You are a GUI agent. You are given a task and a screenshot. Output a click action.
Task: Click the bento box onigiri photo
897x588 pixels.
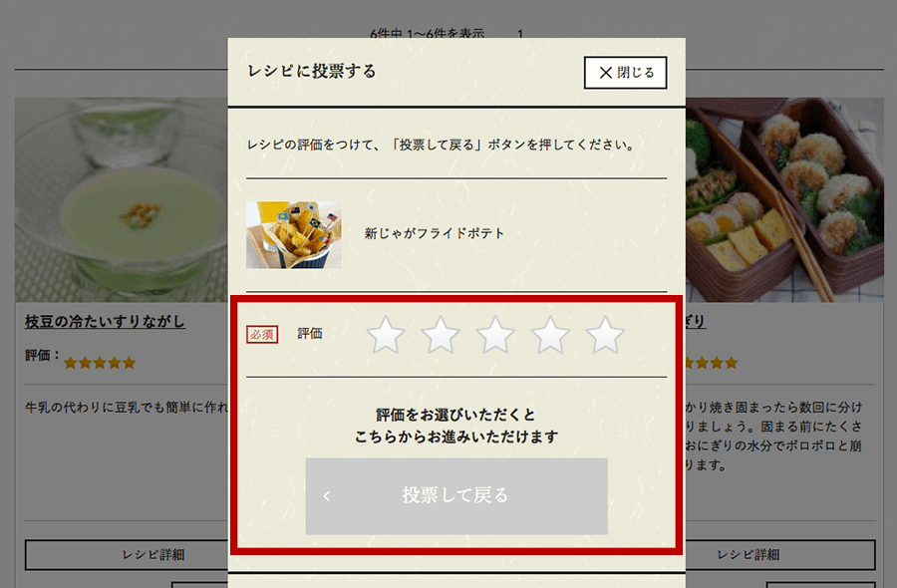pyautogui.click(x=784, y=199)
